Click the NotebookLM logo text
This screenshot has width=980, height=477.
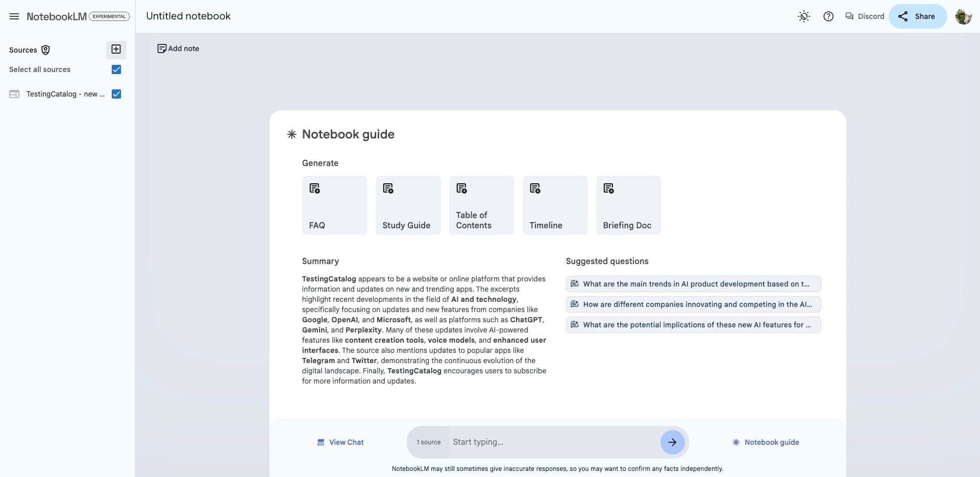click(57, 16)
